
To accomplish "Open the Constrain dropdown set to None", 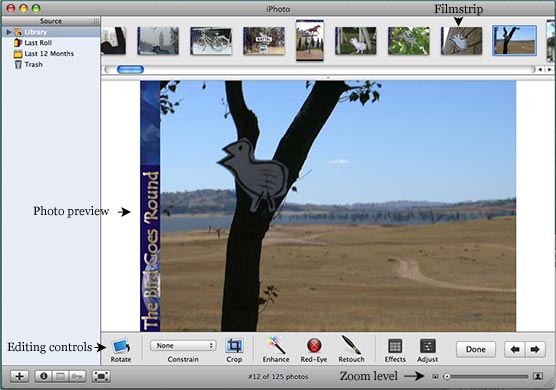I will pyautogui.click(x=183, y=346).
